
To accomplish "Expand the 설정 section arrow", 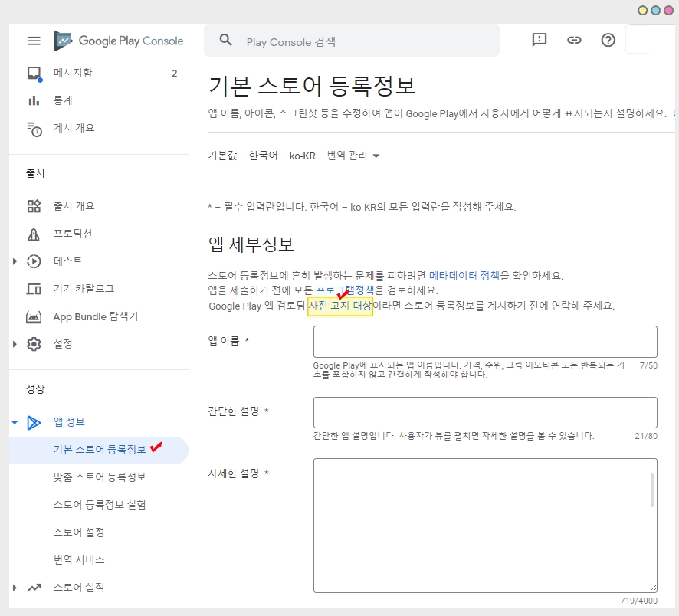I will (x=15, y=344).
